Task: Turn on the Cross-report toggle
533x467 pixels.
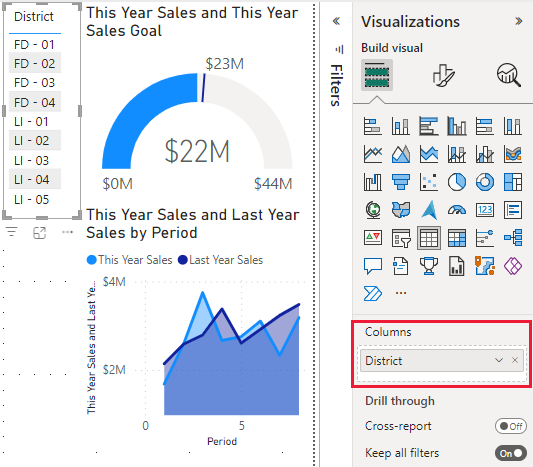Action: click(511, 426)
